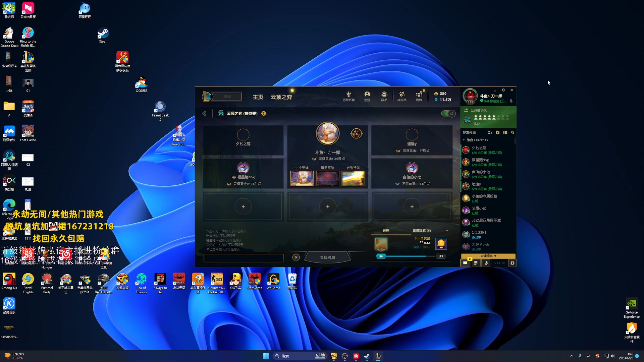
Task: Click the back arrow button
Action: (204, 113)
